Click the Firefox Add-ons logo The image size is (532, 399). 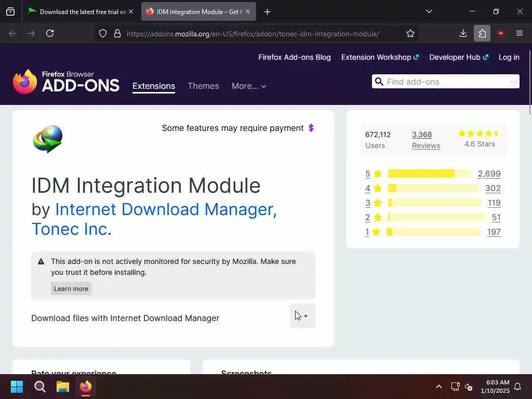(x=66, y=82)
